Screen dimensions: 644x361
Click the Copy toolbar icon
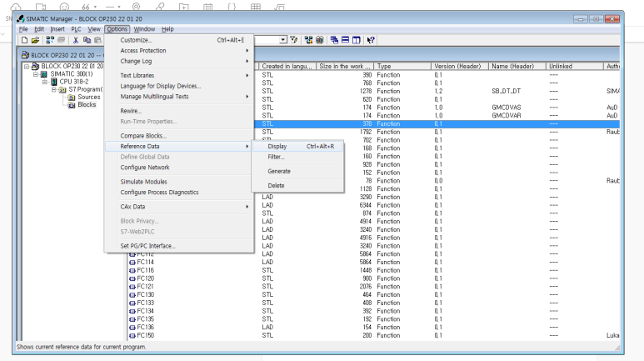87,40
